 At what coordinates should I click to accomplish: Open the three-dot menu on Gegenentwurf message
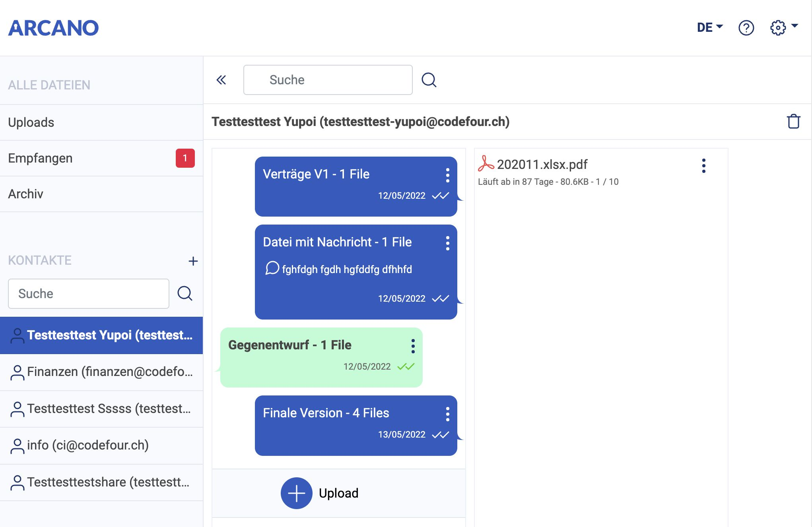[x=413, y=346]
